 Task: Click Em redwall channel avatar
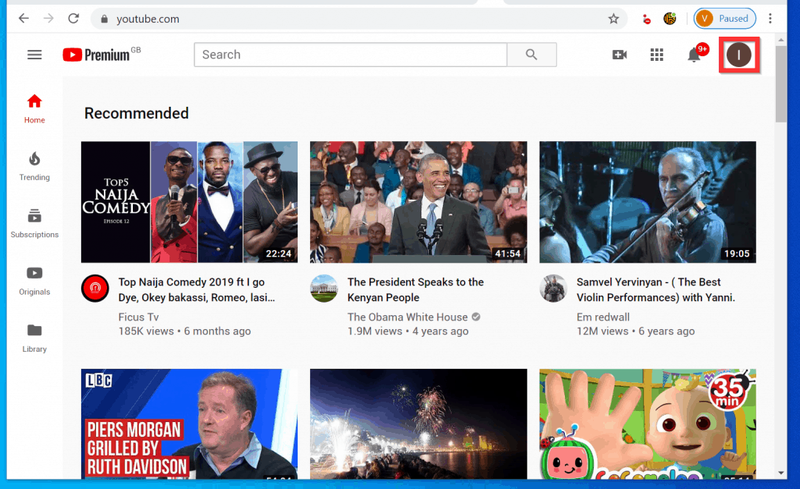point(554,288)
